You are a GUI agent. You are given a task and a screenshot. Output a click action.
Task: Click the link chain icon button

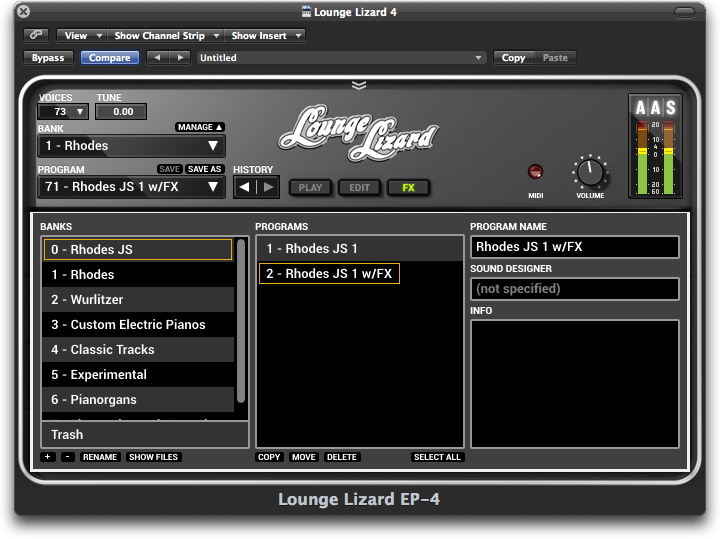[x=35, y=35]
